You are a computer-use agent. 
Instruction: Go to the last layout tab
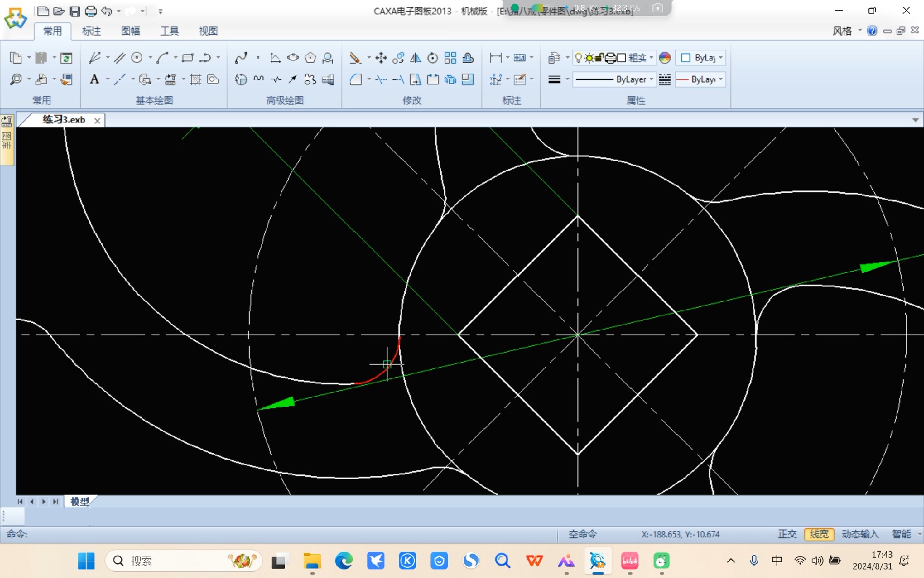[x=56, y=501]
